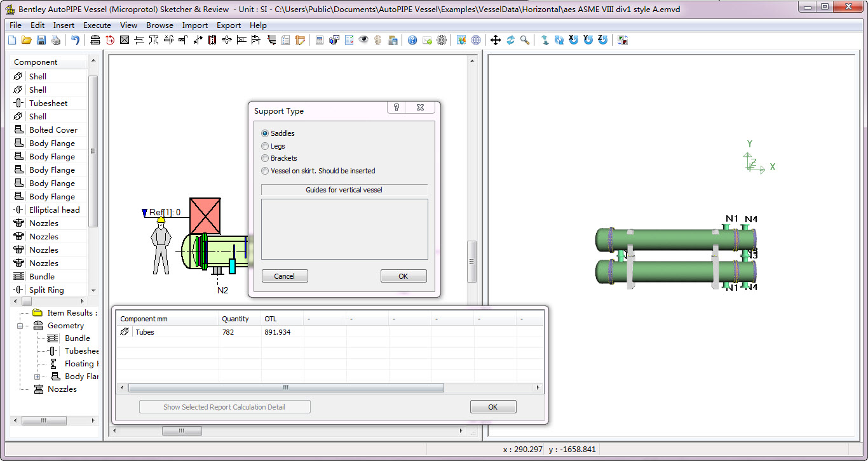Click the ruler and pencil toolbar icon
Image resolution: width=868 pixels, height=461 pixels.
tap(300, 40)
